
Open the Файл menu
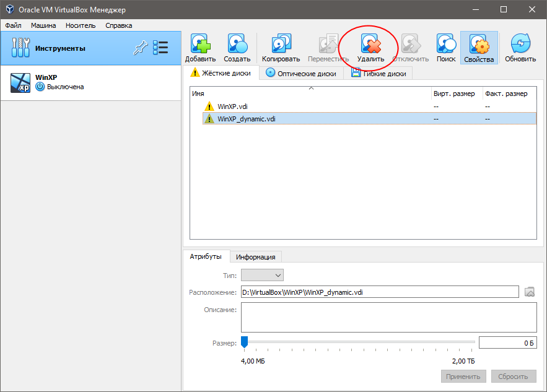13,25
